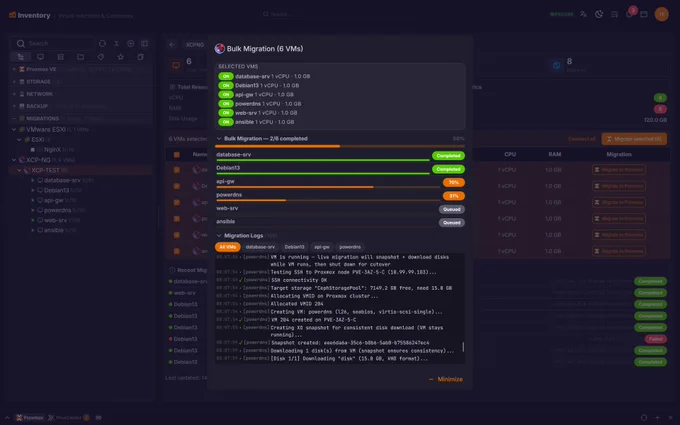Open the task list icon in header
Viewport: 680px width, 425px height.
click(x=615, y=14)
